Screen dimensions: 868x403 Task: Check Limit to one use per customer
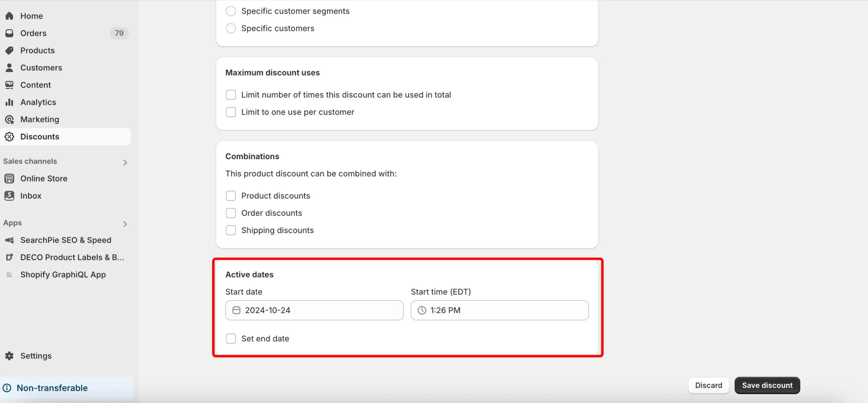click(x=231, y=112)
